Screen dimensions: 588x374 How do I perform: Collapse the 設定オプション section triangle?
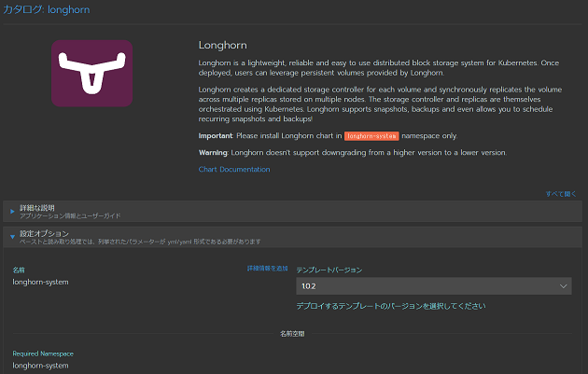(12, 237)
